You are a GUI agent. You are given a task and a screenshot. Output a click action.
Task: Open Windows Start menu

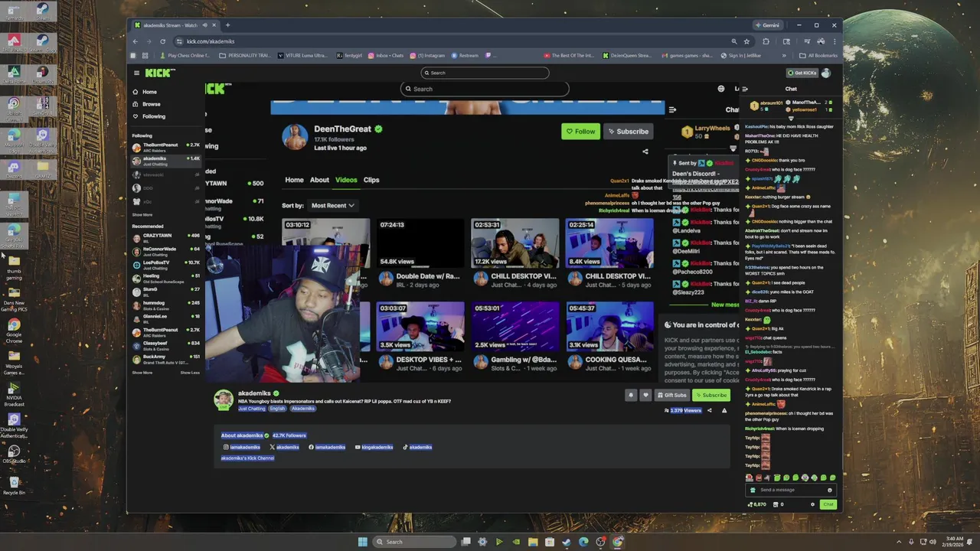pyautogui.click(x=362, y=542)
